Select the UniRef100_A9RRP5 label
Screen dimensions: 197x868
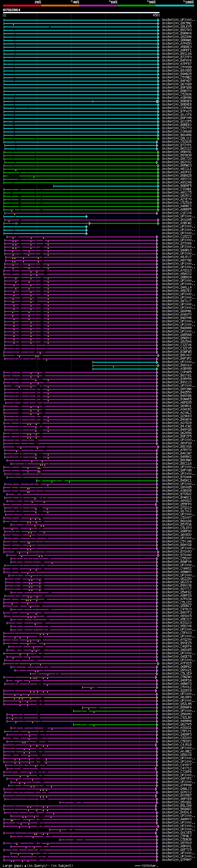point(176,209)
